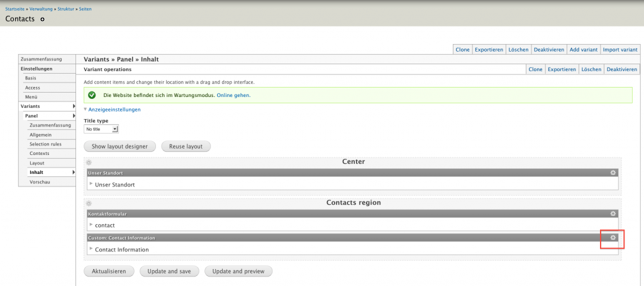The width and height of the screenshot is (644, 286).
Task: Open gear menu for Kontaktformular pane
Action: coord(613,214)
